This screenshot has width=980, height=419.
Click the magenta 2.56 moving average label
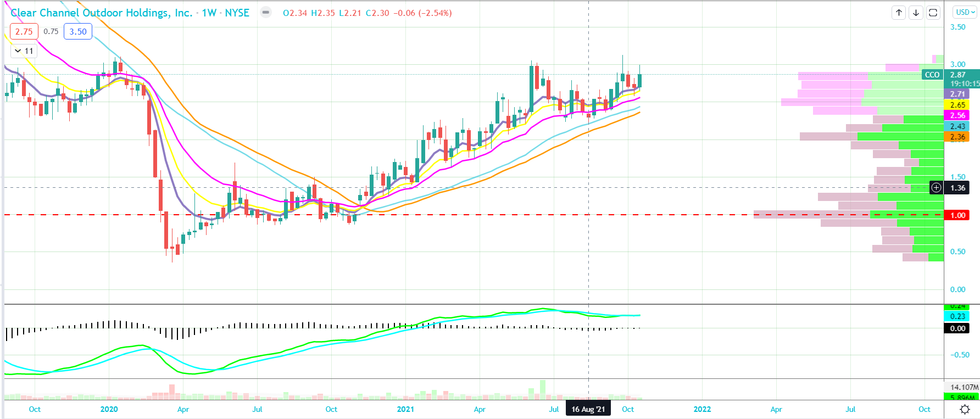(957, 115)
